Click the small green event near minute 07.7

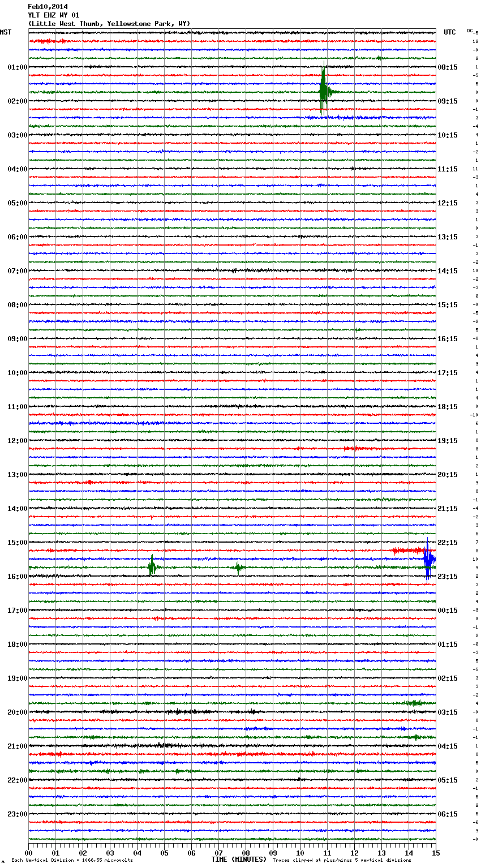click(x=239, y=568)
